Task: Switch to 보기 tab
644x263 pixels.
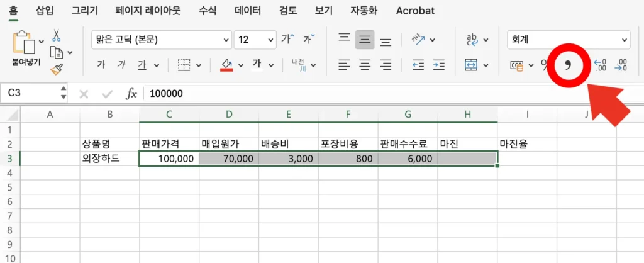Action: point(324,11)
